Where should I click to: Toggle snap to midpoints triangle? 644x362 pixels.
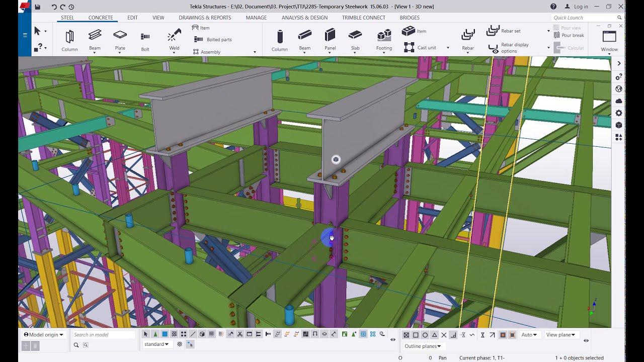coord(435,335)
